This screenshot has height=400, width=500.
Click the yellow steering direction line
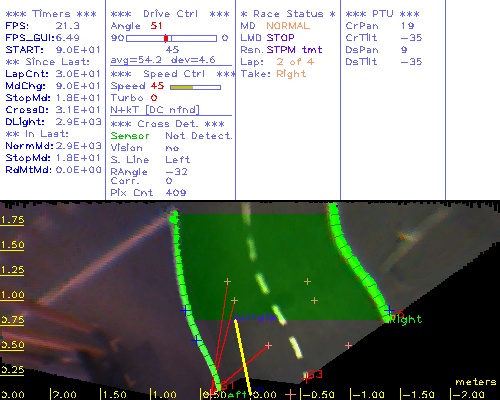coord(243,358)
